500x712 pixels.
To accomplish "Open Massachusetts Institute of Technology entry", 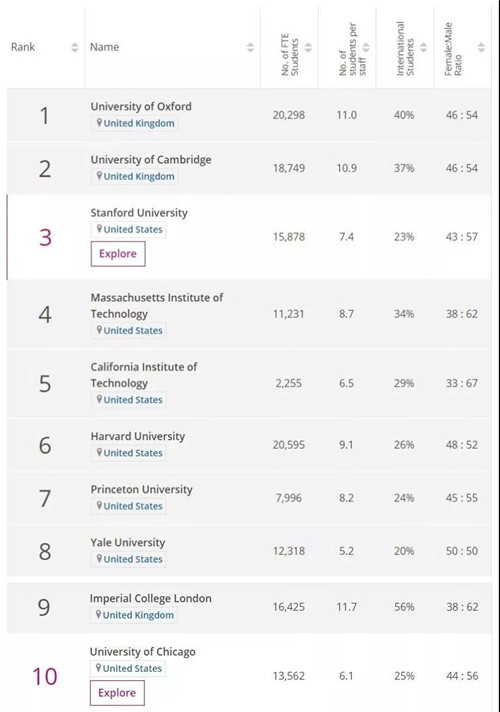I will coord(157,306).
